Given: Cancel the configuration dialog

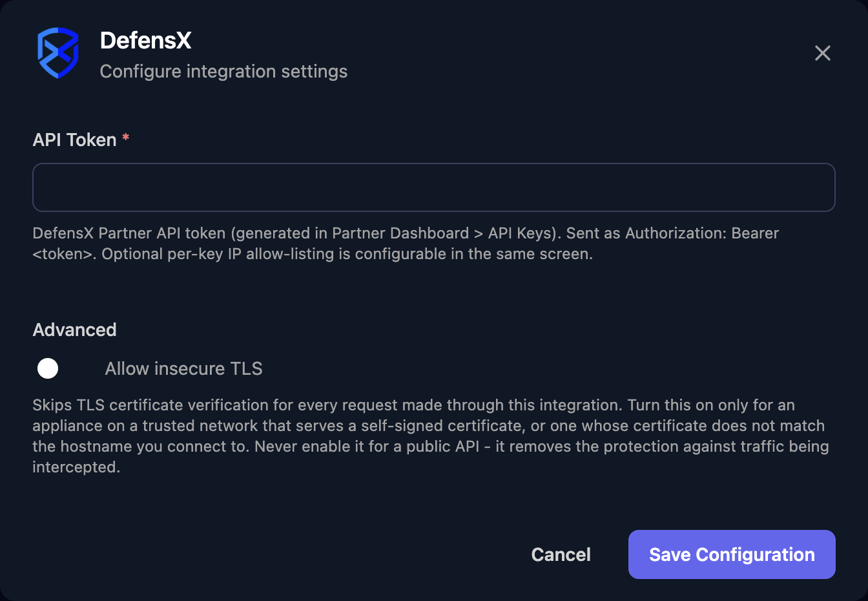Looking at the screenshot, I should (561, 554).
